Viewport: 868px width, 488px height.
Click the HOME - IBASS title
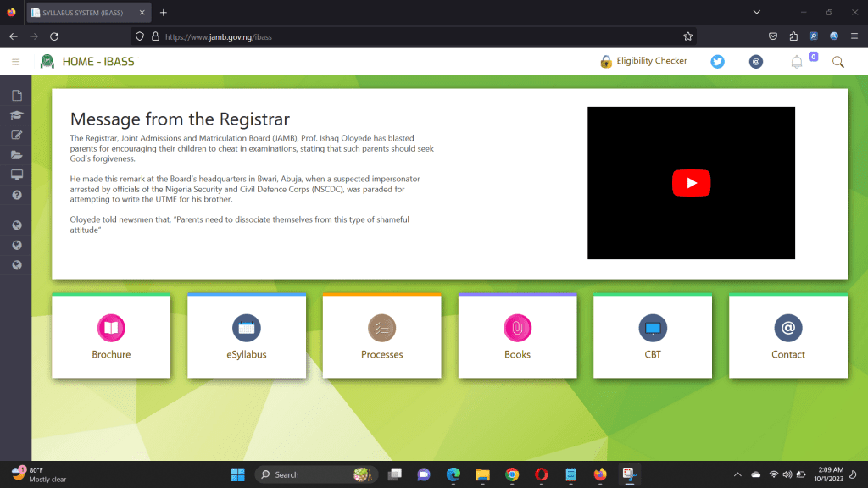click(98, 61)
